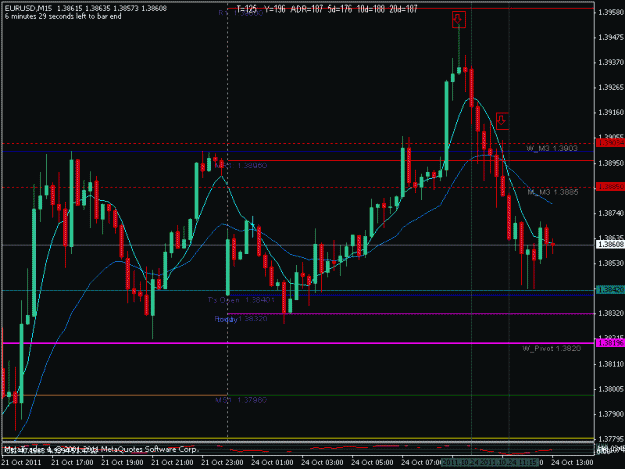Click the red 1.38850 price tag on the price axis
This screenshot has width=625, height=469.
tap(610, 186)
